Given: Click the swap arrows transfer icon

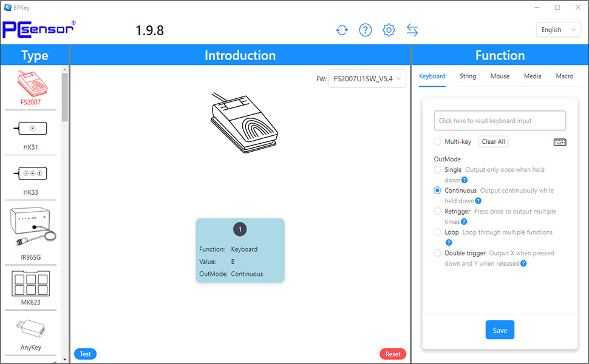Looking at the screenshot, I should point(412,30).
